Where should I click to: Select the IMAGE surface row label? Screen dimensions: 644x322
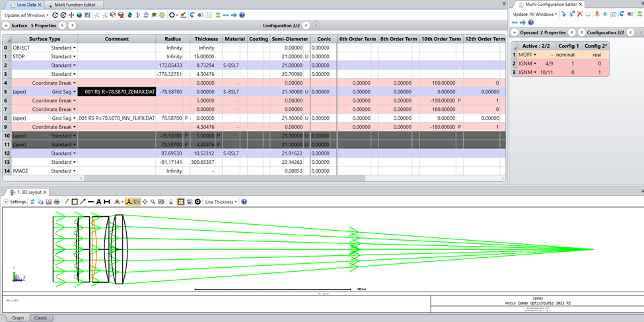[20, 171]
